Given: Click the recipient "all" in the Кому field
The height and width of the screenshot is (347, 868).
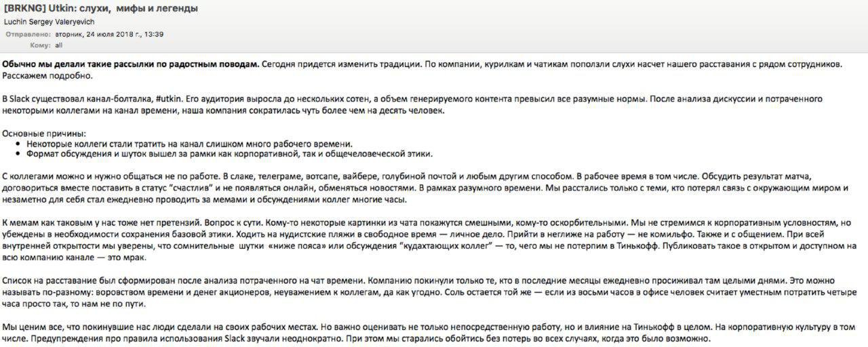Looking at the screenshot, I should [x=59, y=45].
